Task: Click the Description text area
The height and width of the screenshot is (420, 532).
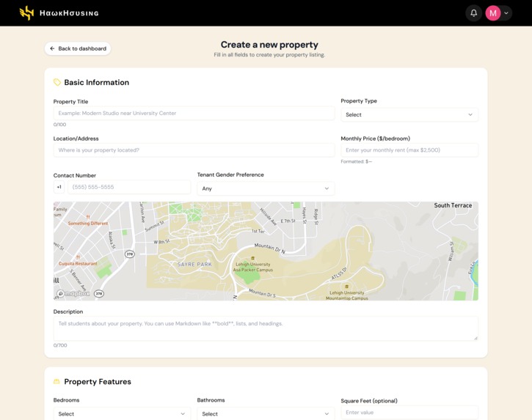Action: click(x=266, y=328)
